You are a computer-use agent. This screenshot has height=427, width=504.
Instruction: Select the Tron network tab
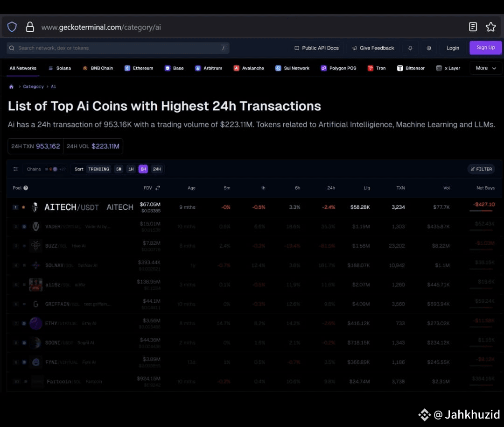[377, 68]
